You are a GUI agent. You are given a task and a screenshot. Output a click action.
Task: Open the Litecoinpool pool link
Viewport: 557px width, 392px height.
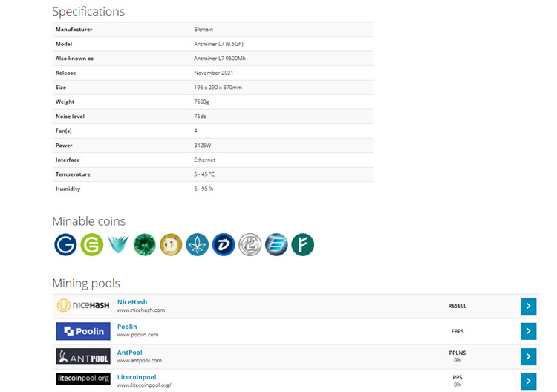point(137,377)
